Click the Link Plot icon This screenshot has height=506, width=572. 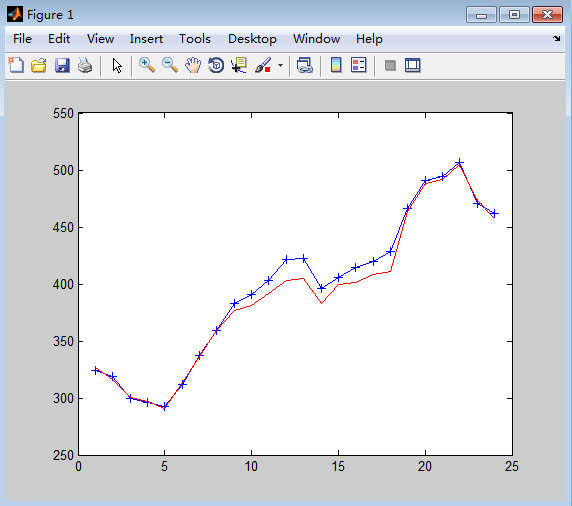tap(305, 66)
